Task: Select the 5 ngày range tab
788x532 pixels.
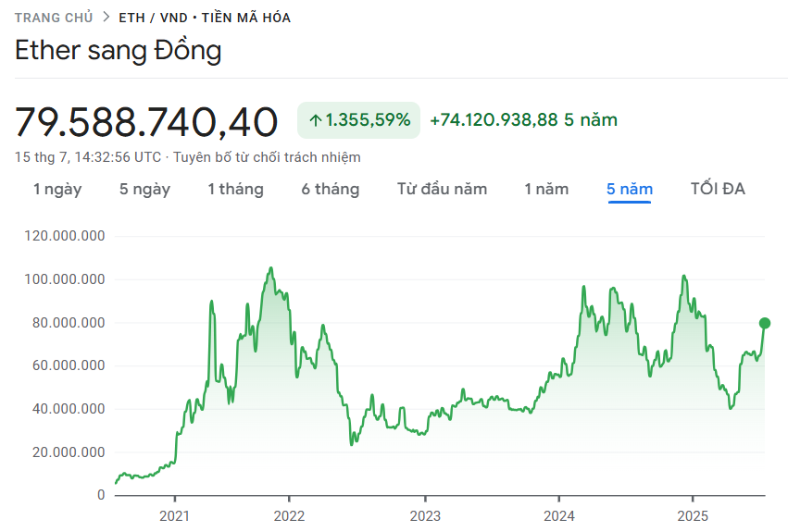Action: click(x=144, y=190)
